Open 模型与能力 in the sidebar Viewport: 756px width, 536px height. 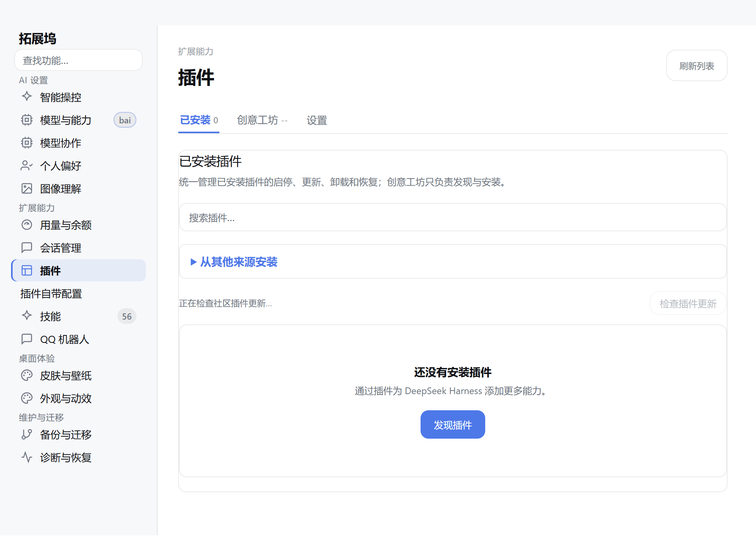[79, 120]
